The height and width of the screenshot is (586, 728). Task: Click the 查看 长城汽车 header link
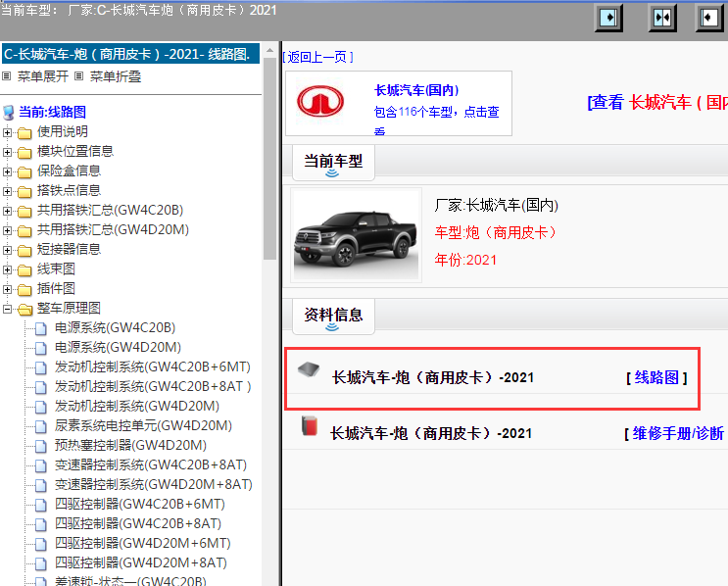[x=657, y=102]
